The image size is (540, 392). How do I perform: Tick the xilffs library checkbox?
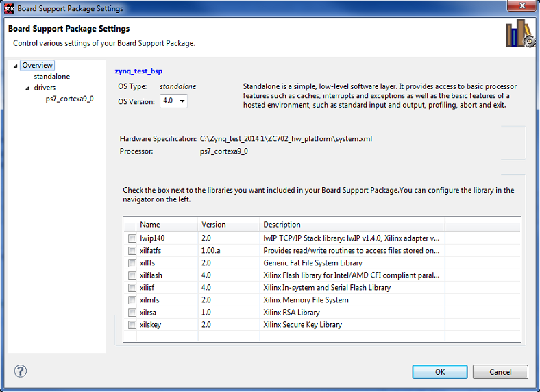point(132,263)
